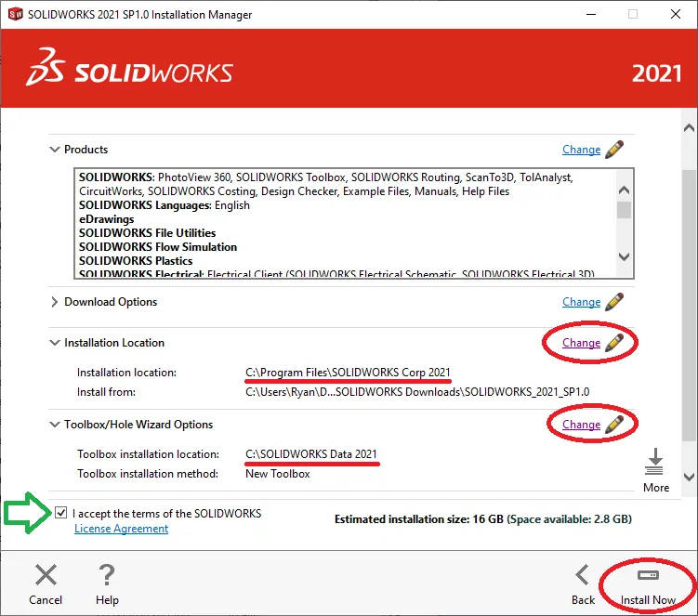Click path C:\Program Files\SOLIDWORKS Corp 2021
Viewport: 698px width, 616px height.
348,372
